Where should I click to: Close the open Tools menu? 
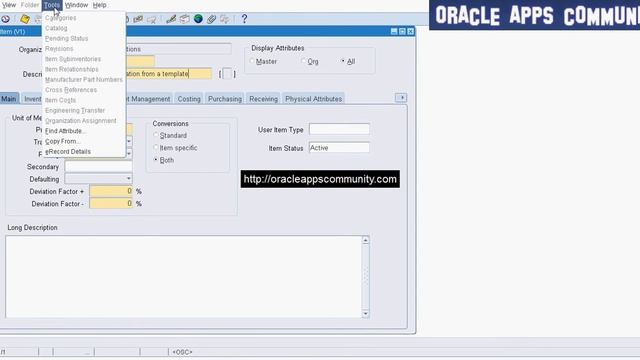click(52, 5)
